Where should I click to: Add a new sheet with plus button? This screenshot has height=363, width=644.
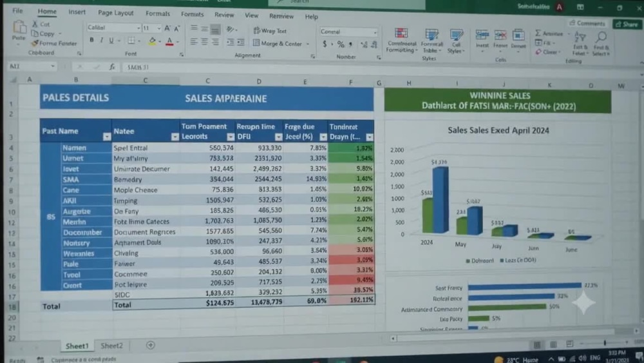pyautogui.click(x=151, y=346)
